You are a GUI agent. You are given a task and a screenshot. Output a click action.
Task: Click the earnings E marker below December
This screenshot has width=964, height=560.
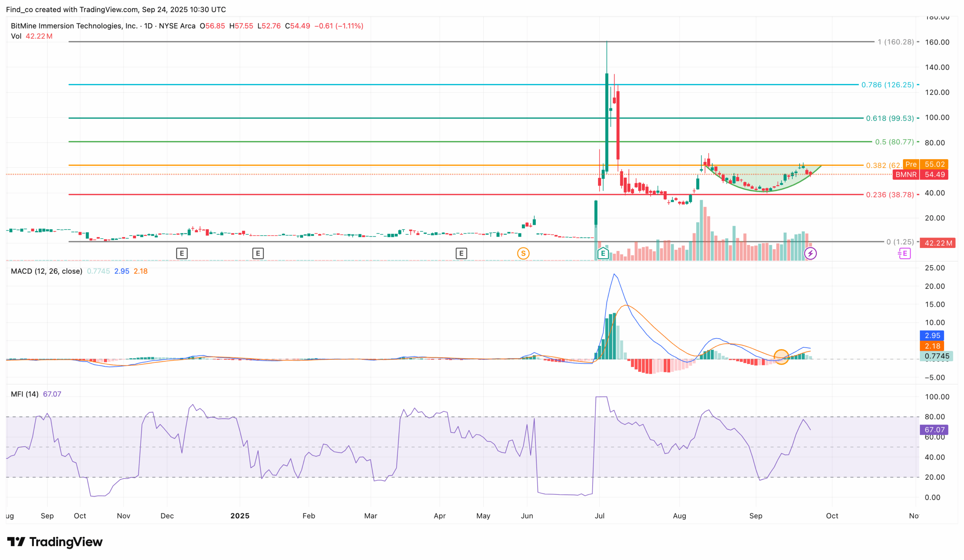182,253
